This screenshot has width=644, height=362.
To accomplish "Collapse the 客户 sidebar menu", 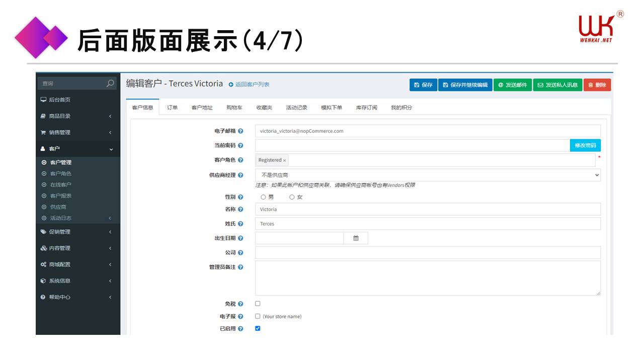I will coord(78,149).
